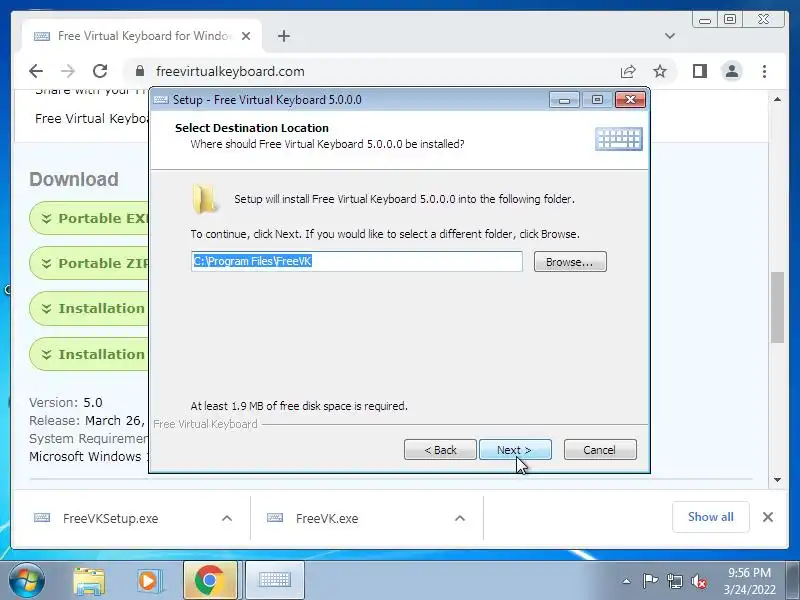
Task: Click the Setup title bar keyboard icon
Action: coord(161,99)
